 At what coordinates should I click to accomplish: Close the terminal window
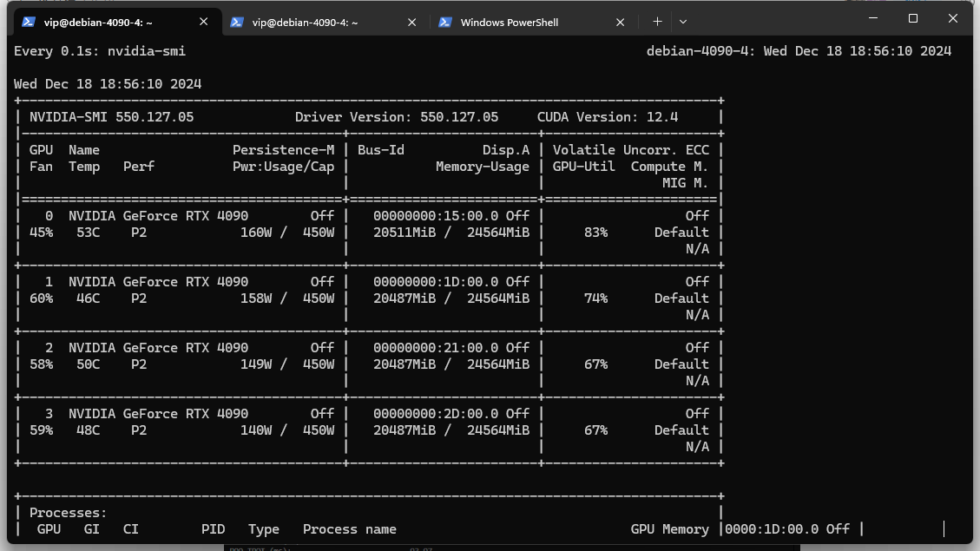coord(952,18)
